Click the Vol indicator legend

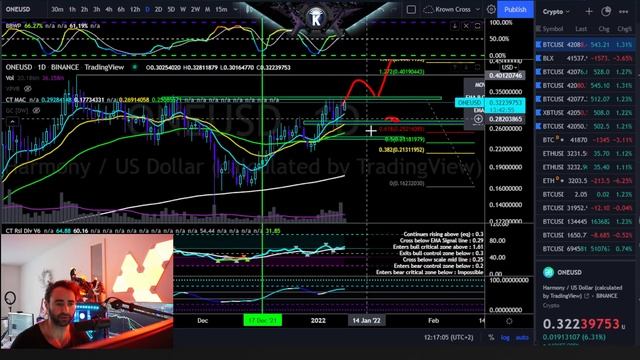10,78
